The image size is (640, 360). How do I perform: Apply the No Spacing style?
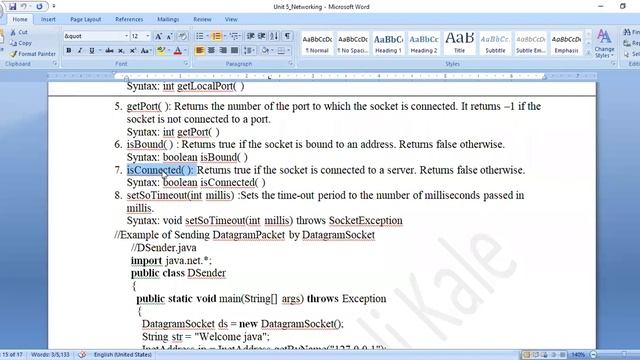(353, 44)
